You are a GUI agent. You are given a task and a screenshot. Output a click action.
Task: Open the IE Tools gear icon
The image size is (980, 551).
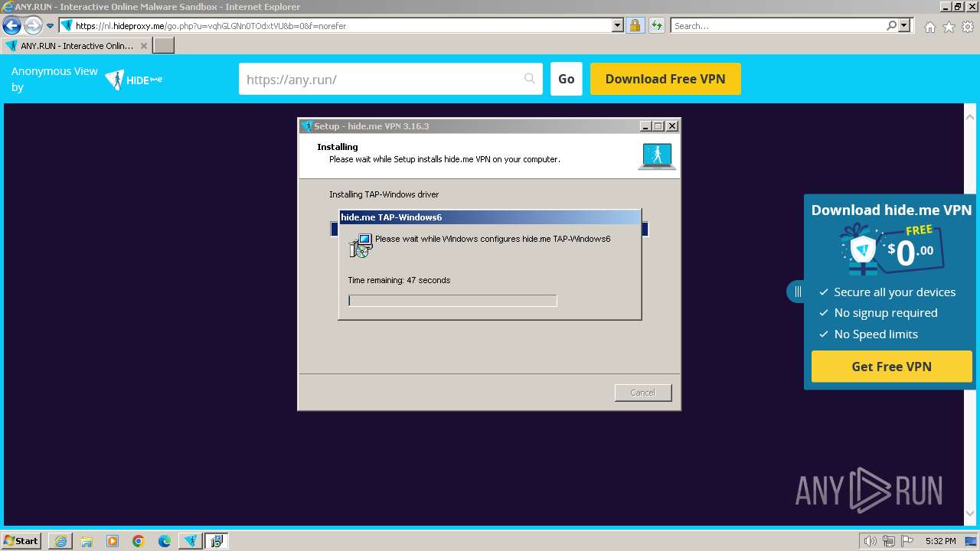(x=968, y=27)
